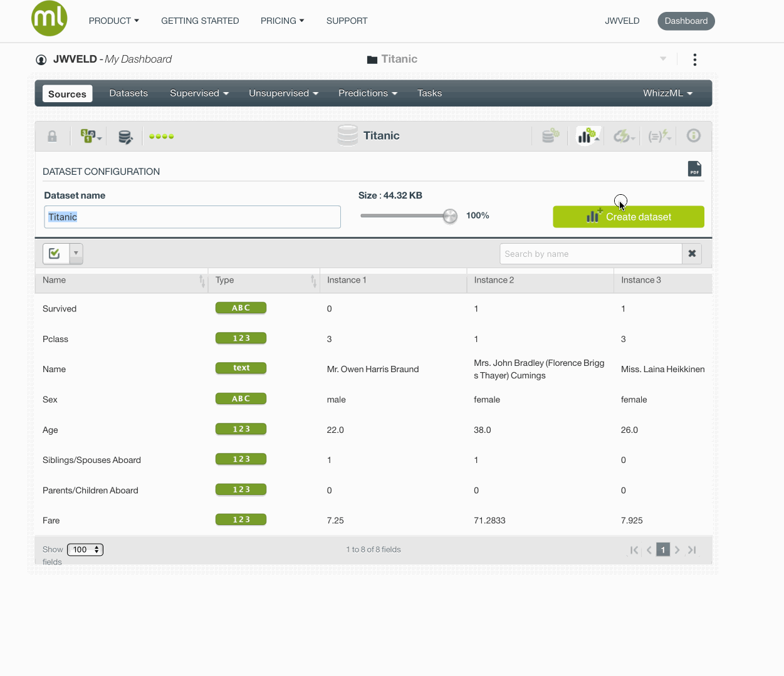
Task: Click the ABC type badge for Sex
Action: [241, 398]
